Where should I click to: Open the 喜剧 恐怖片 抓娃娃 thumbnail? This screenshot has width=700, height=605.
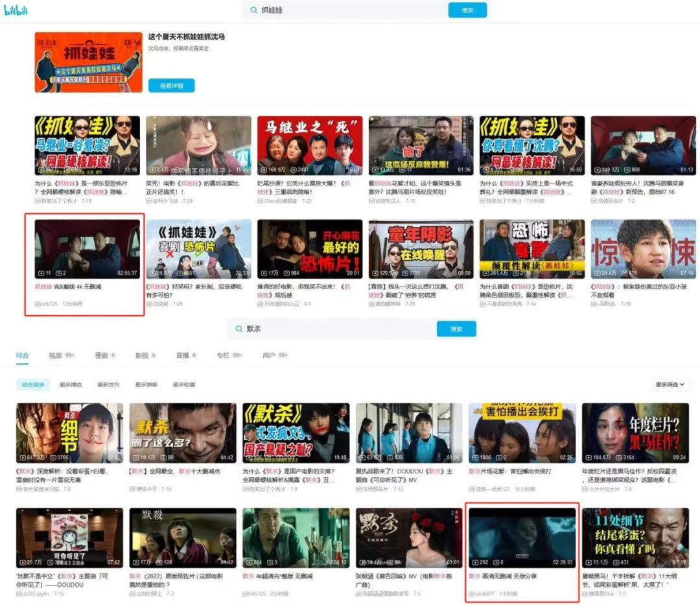pos(199,249)
